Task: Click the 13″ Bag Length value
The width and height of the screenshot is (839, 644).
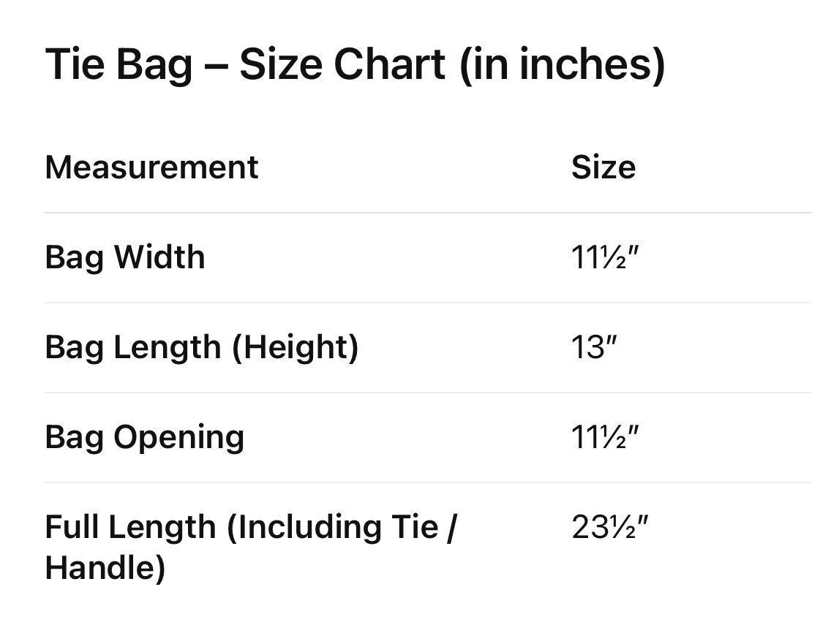Action: coord(594,347)
